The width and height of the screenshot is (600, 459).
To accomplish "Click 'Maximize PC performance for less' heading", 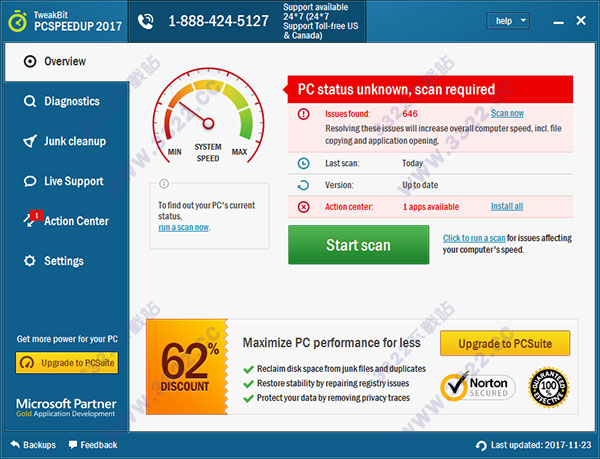I will (x=332, y=343).
